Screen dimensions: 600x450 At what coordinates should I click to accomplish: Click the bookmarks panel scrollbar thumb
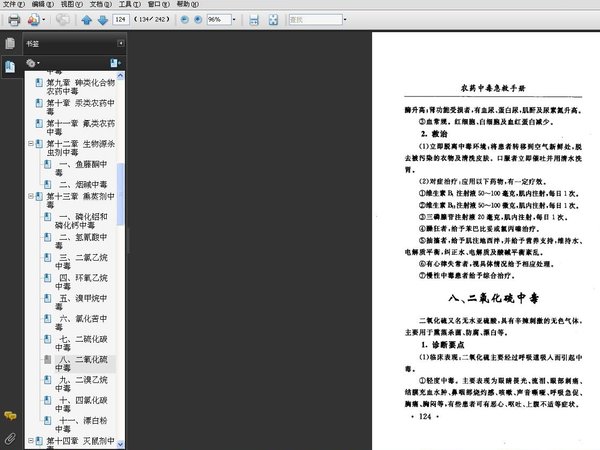click(120, 194)
